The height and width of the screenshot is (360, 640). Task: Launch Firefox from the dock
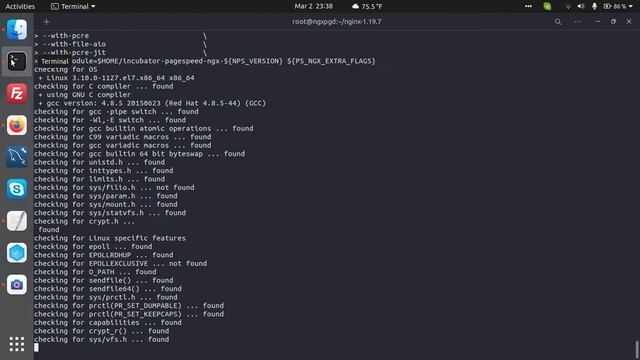[x=17, y=125]
